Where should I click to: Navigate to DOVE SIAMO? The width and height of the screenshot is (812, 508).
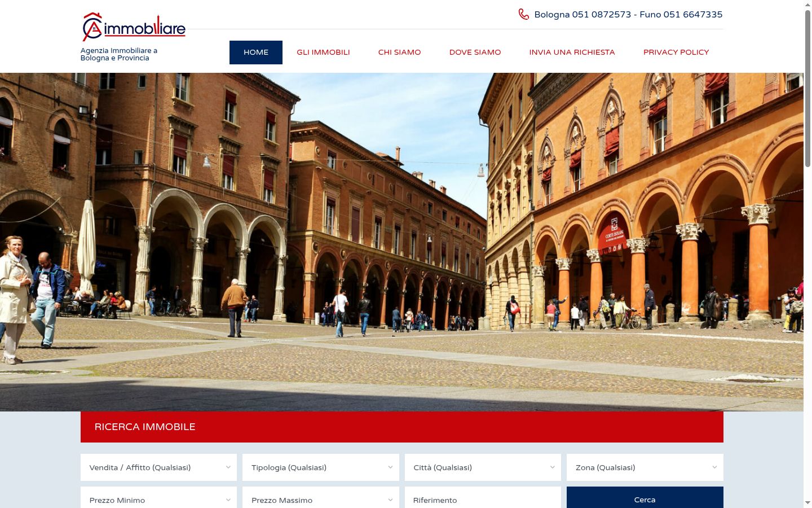[475, 52]
